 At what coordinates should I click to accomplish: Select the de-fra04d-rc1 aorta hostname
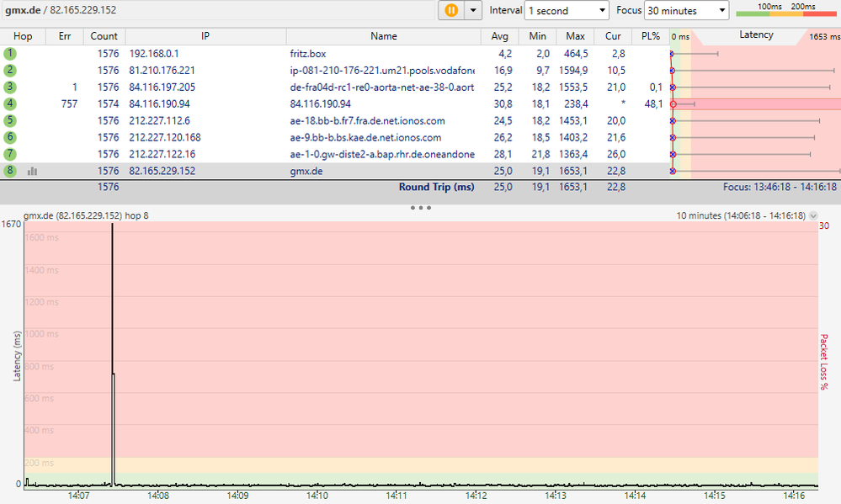coord(382,87)
